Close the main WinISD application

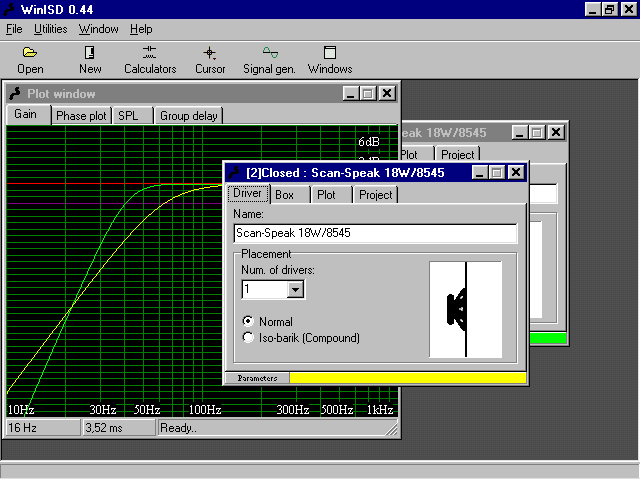pyautogui.click(x=629, y=9)
